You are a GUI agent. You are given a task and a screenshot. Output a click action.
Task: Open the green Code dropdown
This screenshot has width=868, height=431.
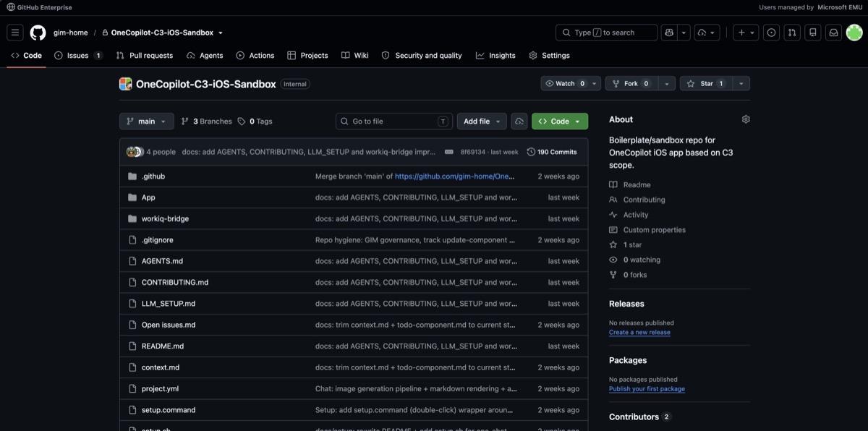(x=560, y=121)
